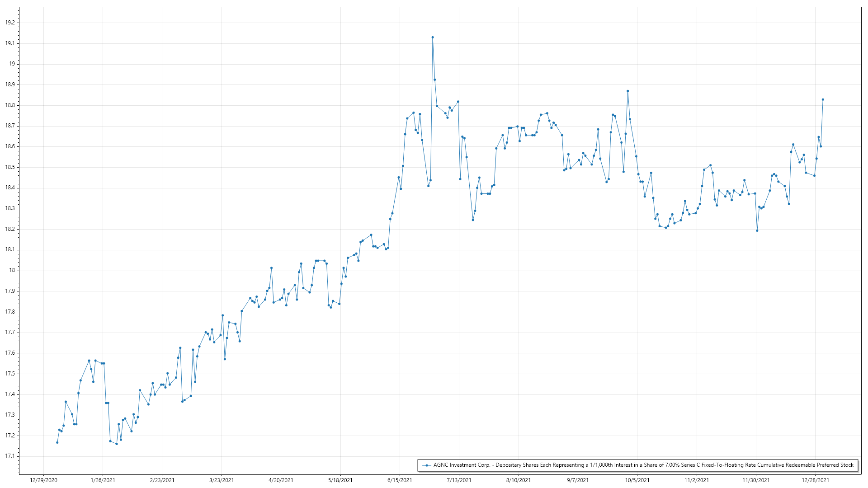This screenshot has width=868, height=488.
Task: Click the 3/23/2021 x-axis date label
Action: point(222,480)
